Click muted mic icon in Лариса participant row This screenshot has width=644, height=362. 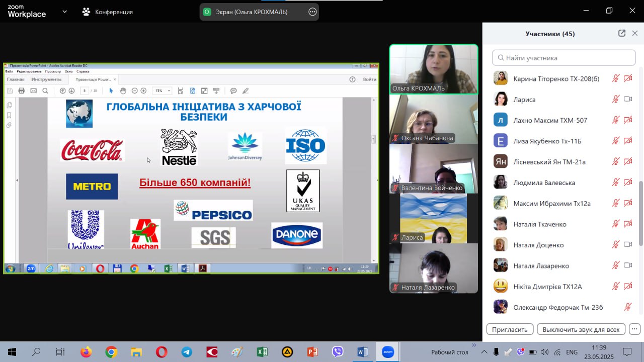click(x=615, y=99)
